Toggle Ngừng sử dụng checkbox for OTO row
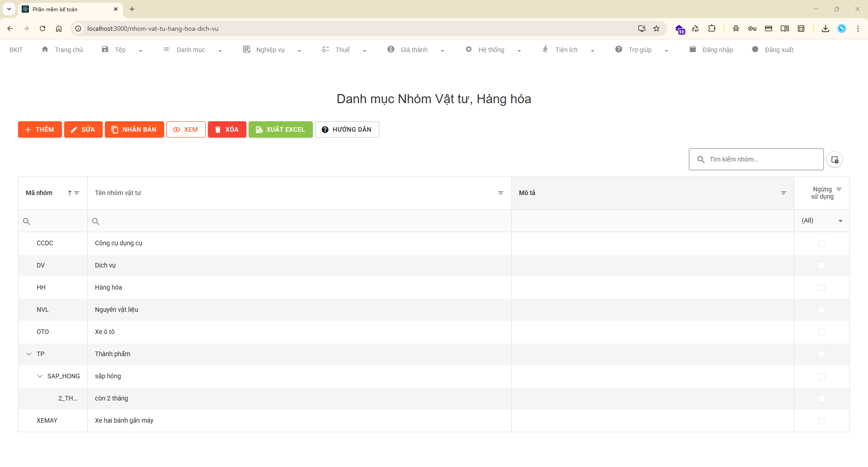868x467 pixels. coord(822,332)
